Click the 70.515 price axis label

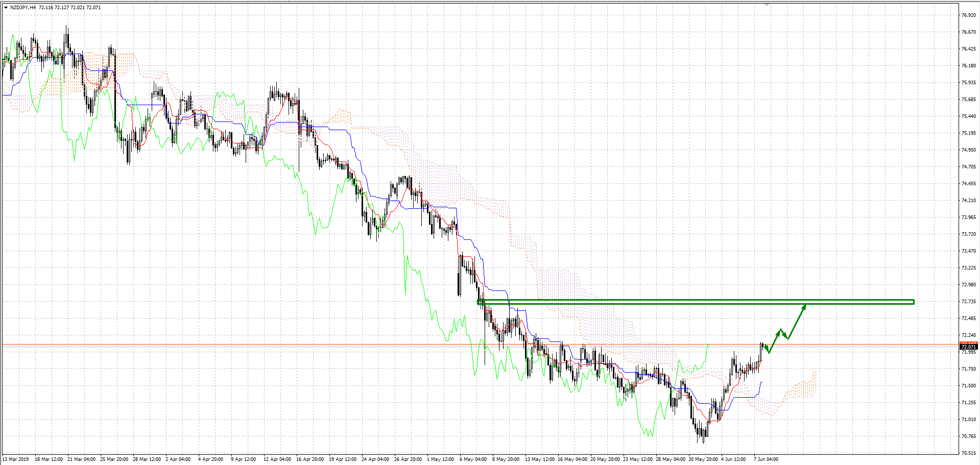click(x=968, y=453)
